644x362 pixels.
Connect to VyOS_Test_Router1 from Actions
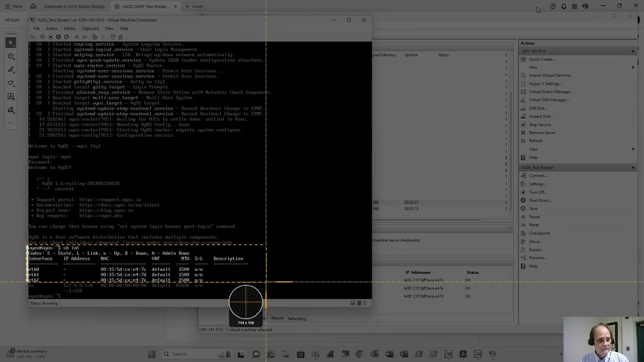click(x=538, y=175)
